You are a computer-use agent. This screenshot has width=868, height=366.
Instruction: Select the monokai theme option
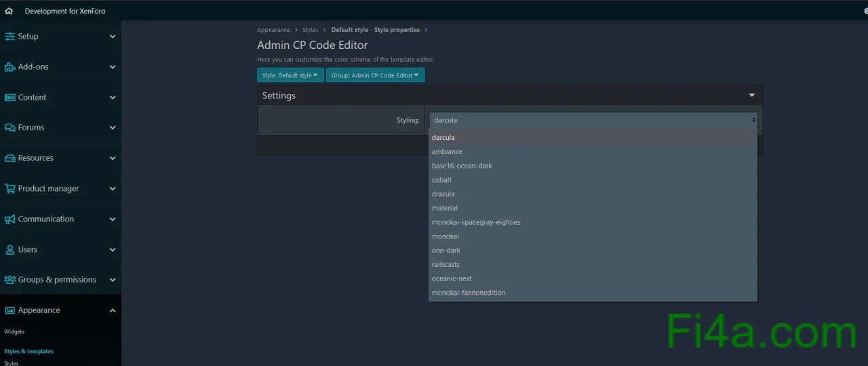tap(446, 236)
